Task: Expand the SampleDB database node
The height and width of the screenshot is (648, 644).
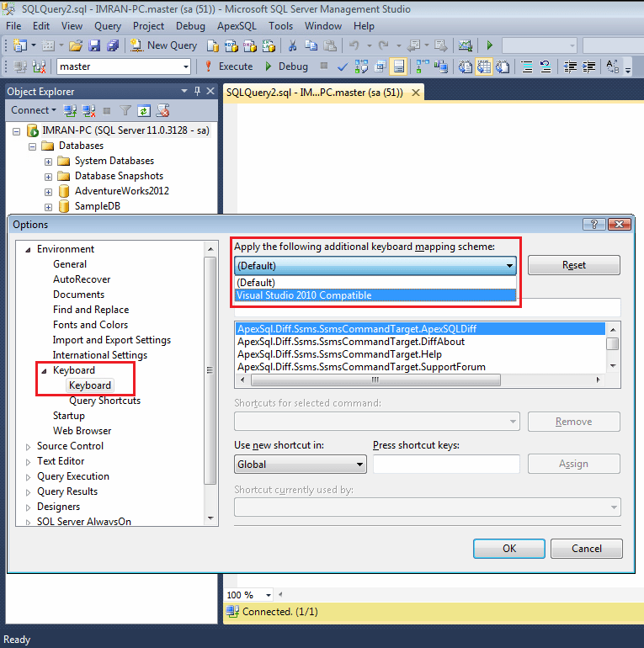Action: coord(48,207)
